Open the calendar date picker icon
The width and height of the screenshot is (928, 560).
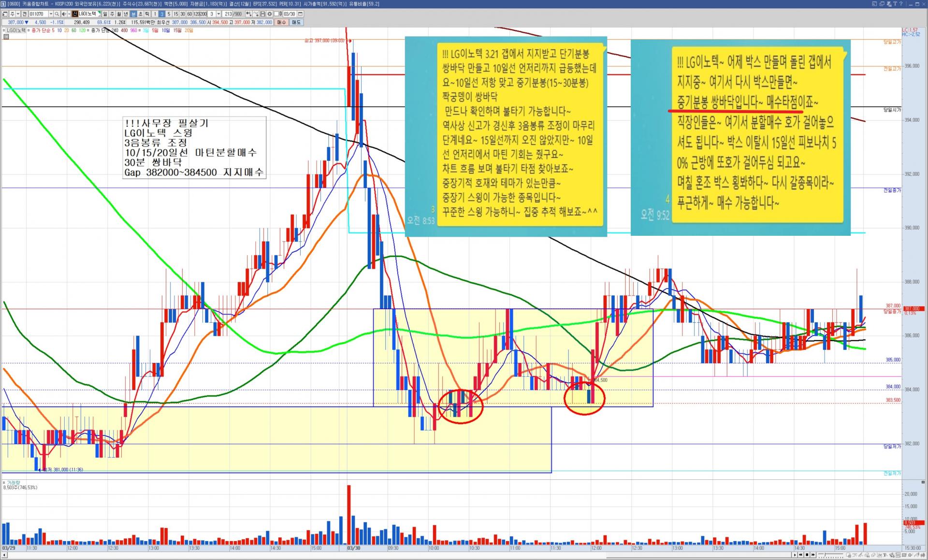point(300,14)
